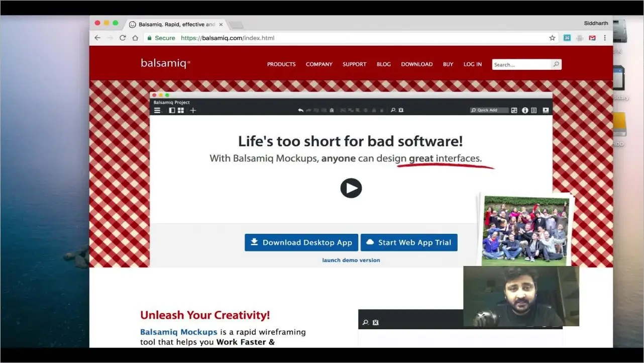Close the Balsamiq browser tab

pyautogui.click(x=221, y=24)
